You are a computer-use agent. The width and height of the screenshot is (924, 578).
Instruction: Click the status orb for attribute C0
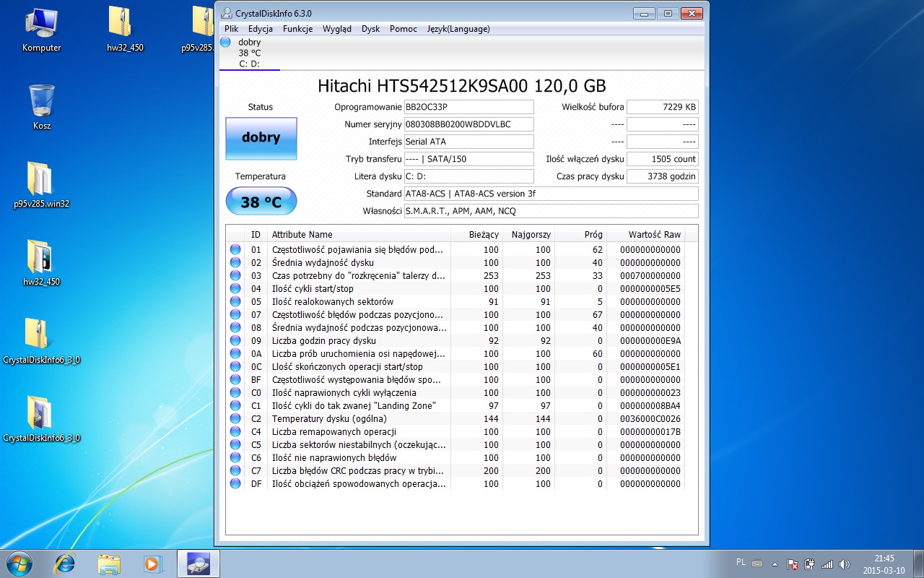[x=235, y=392]
